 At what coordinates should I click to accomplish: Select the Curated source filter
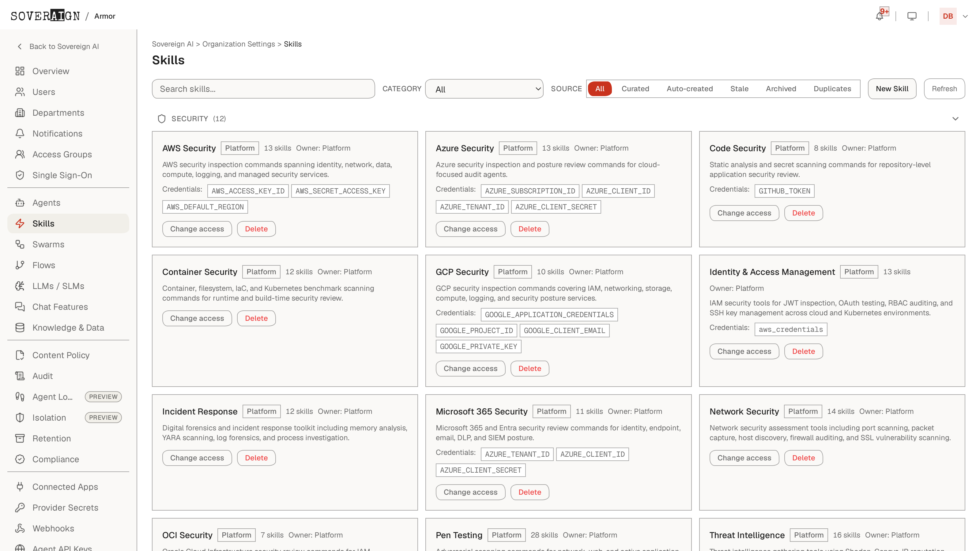coord(635,88)
